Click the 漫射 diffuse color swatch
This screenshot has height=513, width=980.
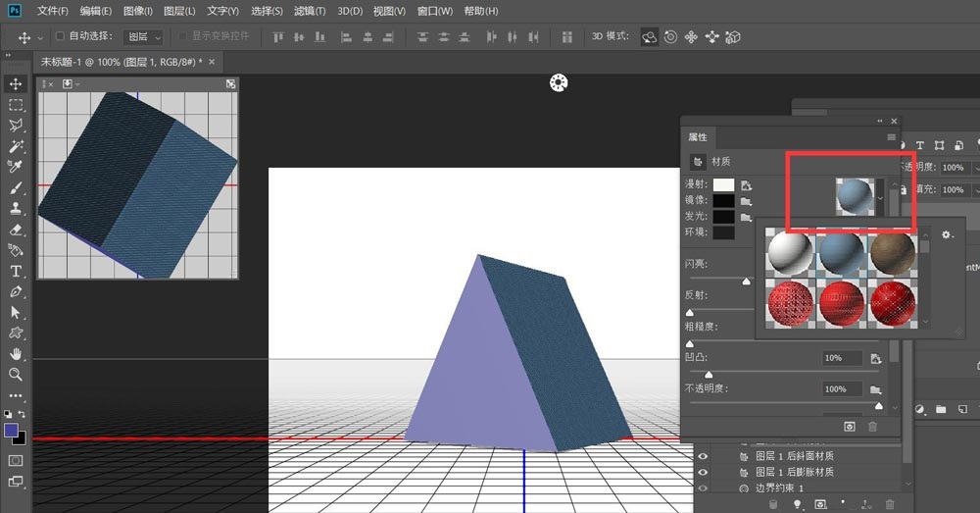click(x=723, y=184)
